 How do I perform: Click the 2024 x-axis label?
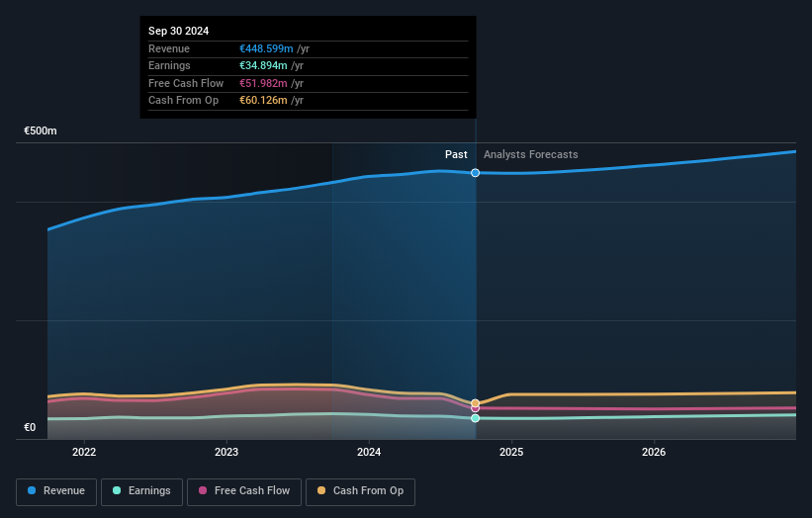(x=369, y=452)
